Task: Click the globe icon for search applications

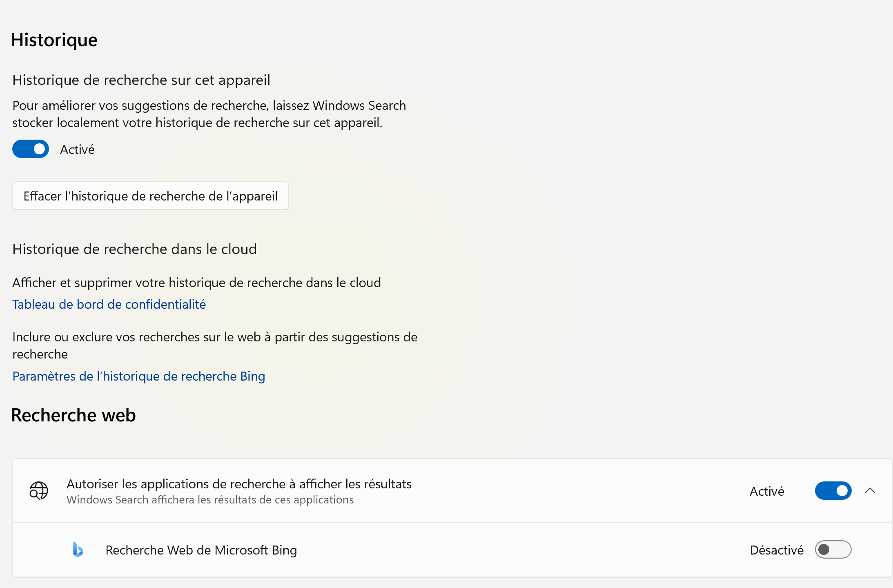Action: 39,491
